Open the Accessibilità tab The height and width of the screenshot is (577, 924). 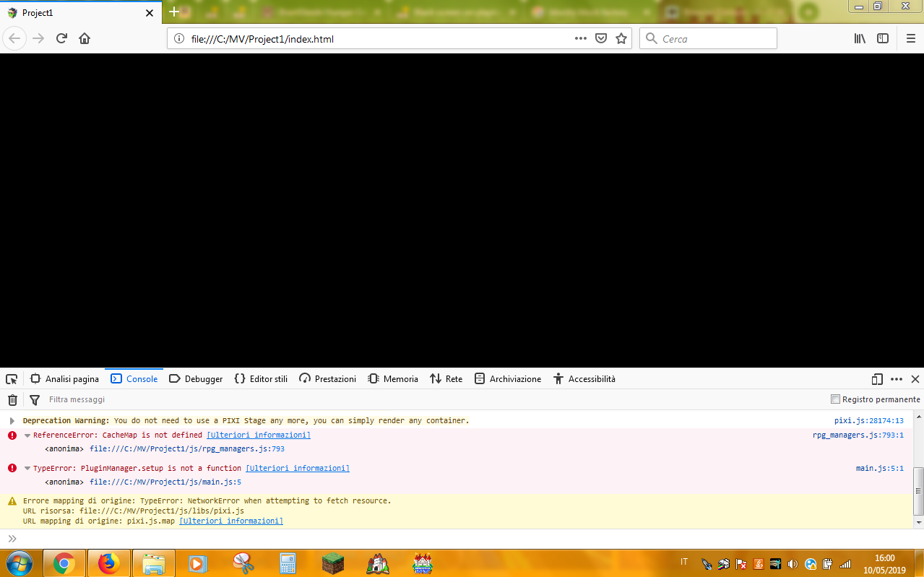pos(584,379)
